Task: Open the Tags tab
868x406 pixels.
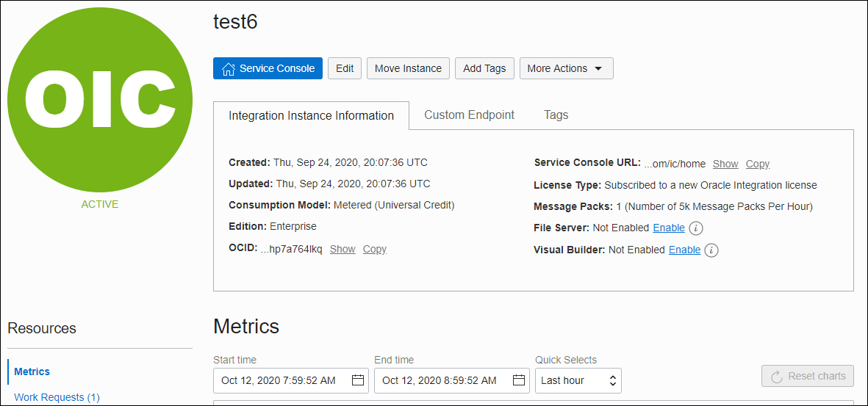Action: coord(556,115)
